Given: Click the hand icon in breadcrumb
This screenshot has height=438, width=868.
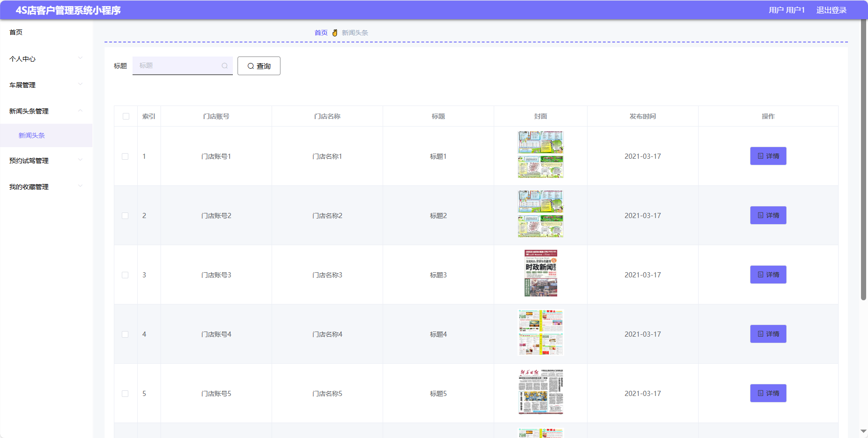Looking at the screenshot, I should tap(335, 33).
